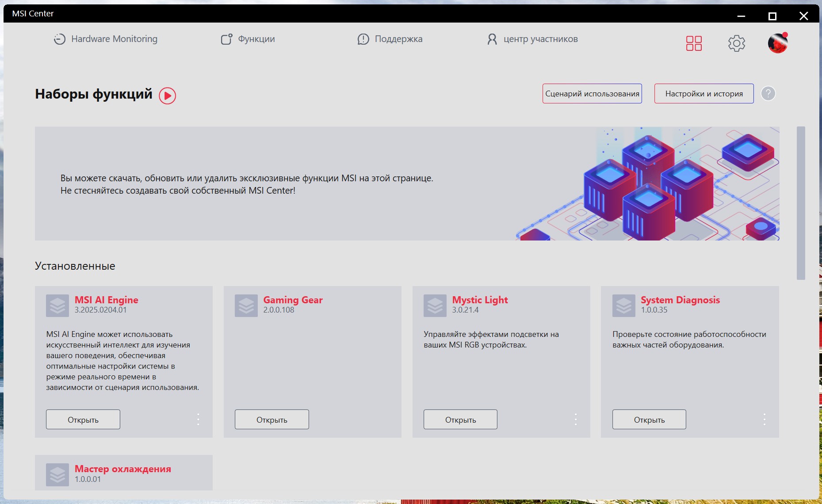Click the vertical scrollbar thumb

[801, 203]
